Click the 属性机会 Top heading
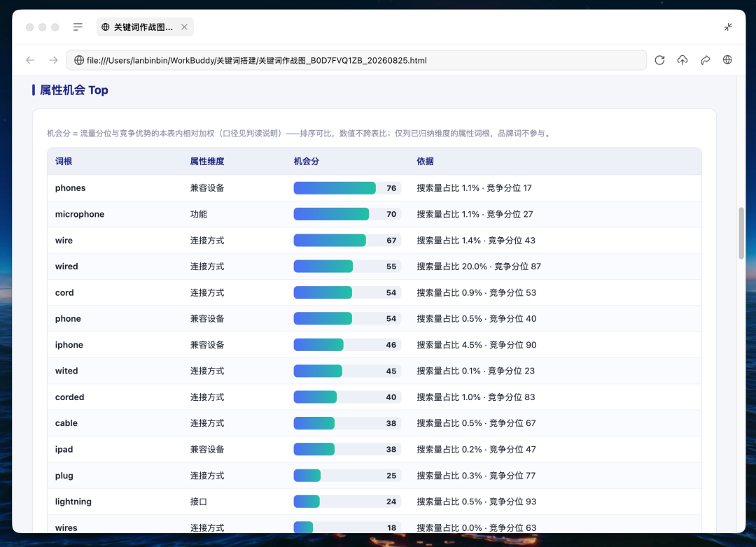 (73, 90)
